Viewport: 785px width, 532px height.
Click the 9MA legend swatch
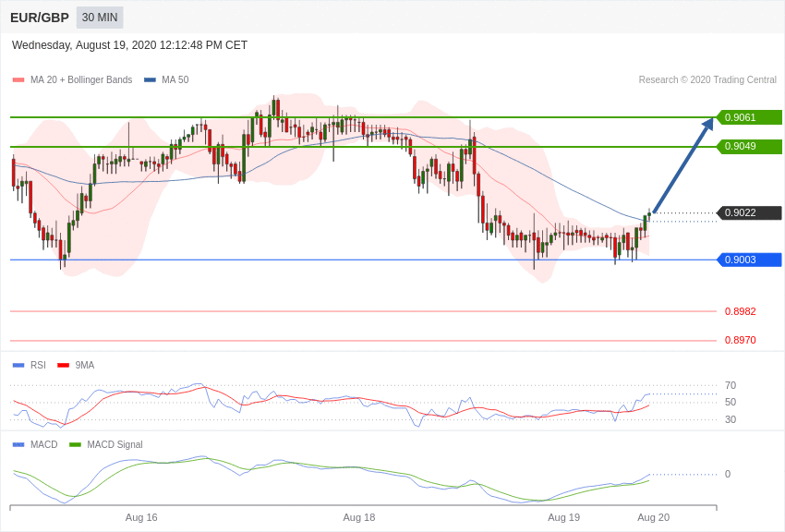(x=64, y=366)
